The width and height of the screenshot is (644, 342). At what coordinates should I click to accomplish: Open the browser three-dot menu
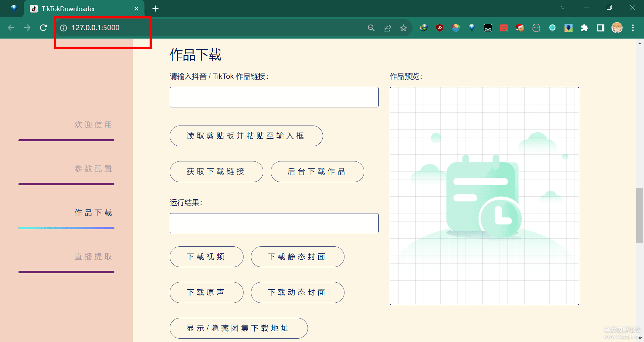[x=633, y=28]
